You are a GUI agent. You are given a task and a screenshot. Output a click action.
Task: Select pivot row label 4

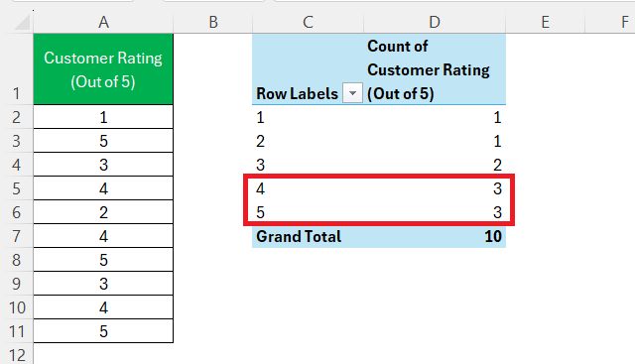pyautogui.click(x=308, y=188)
